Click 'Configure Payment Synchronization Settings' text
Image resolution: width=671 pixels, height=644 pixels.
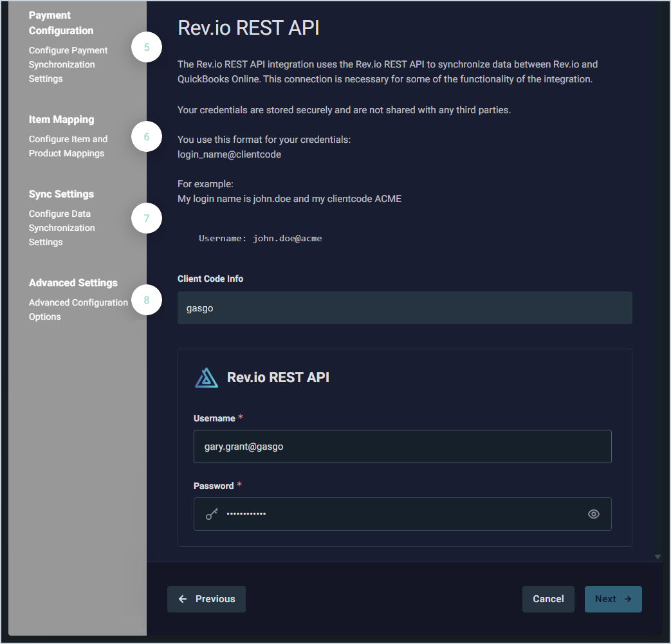68,64
